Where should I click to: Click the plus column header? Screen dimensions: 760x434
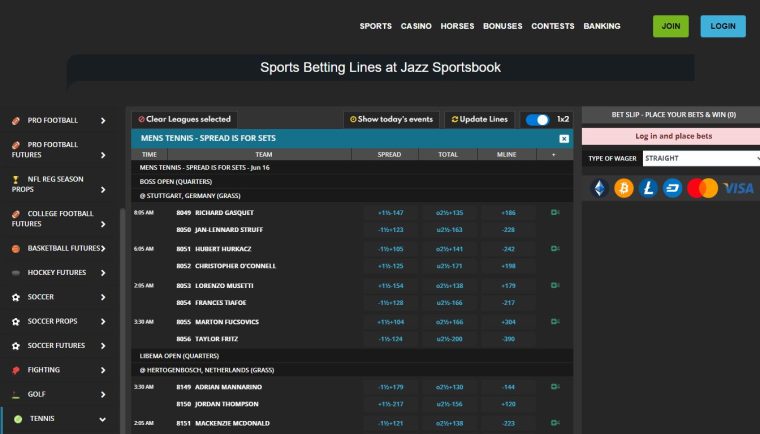[554, 155]
